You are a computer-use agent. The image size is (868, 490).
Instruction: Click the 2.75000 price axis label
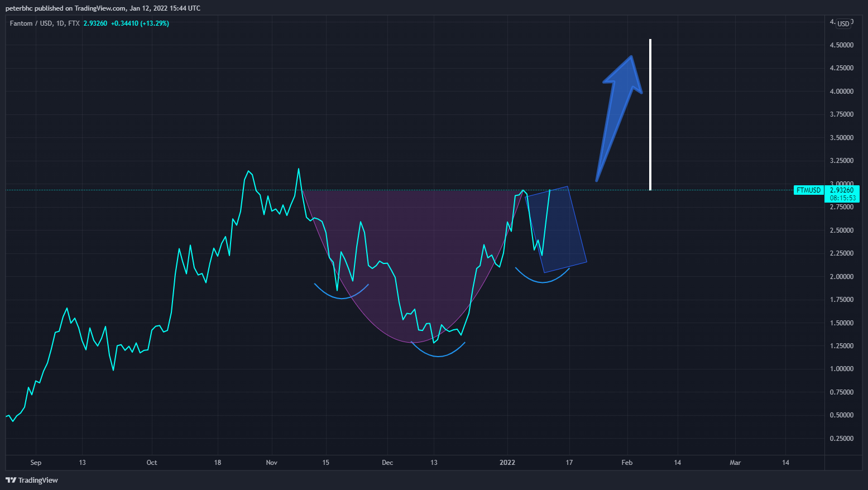click(842, 207)
